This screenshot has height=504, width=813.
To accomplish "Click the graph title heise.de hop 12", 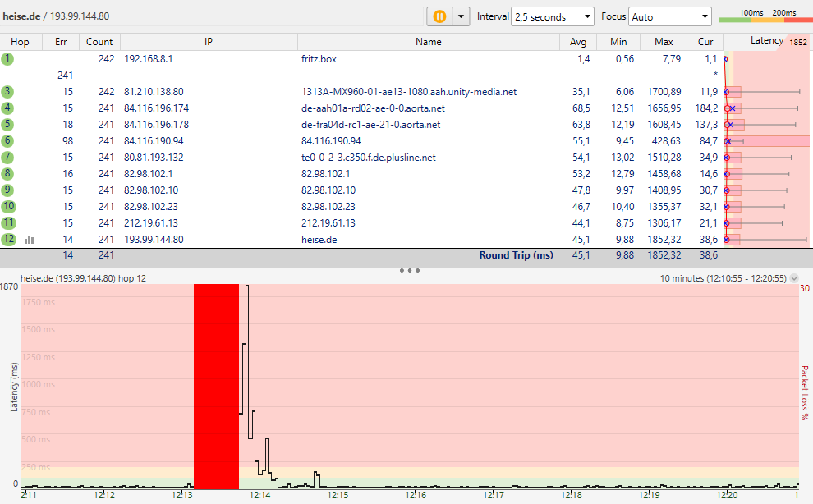I will click(84, 278).
